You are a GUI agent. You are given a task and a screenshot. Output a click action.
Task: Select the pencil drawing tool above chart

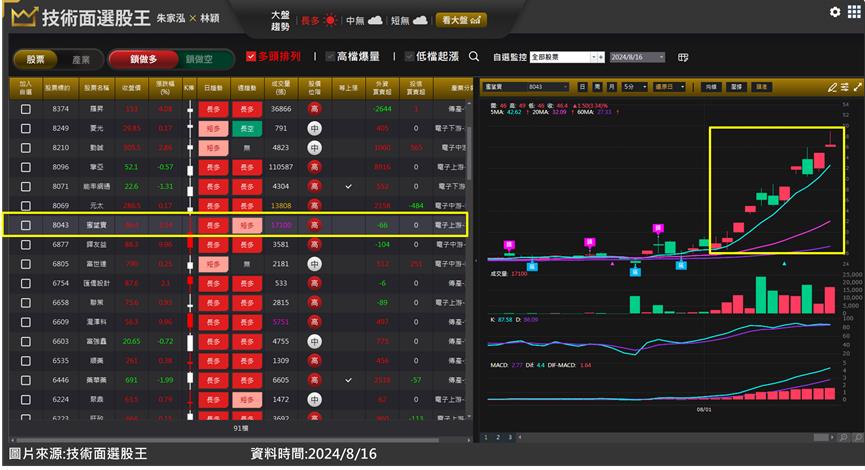[x=832, y=87]
